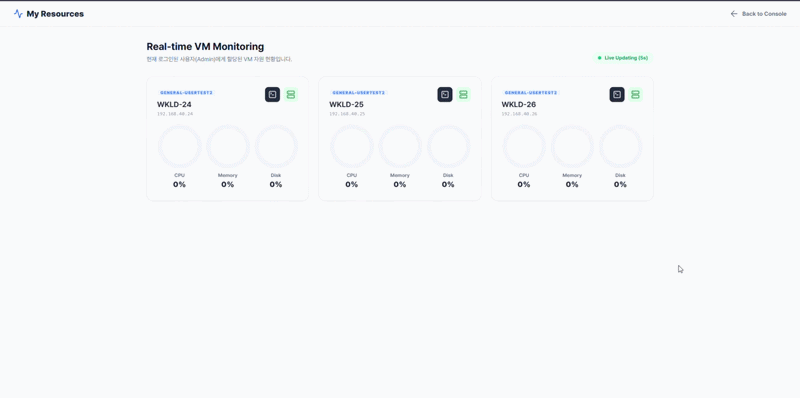The width and height of the screenshot is (800, 398).
Task: Select the WKLD-26 CPU gauge ring
Action: click(524, 146)
